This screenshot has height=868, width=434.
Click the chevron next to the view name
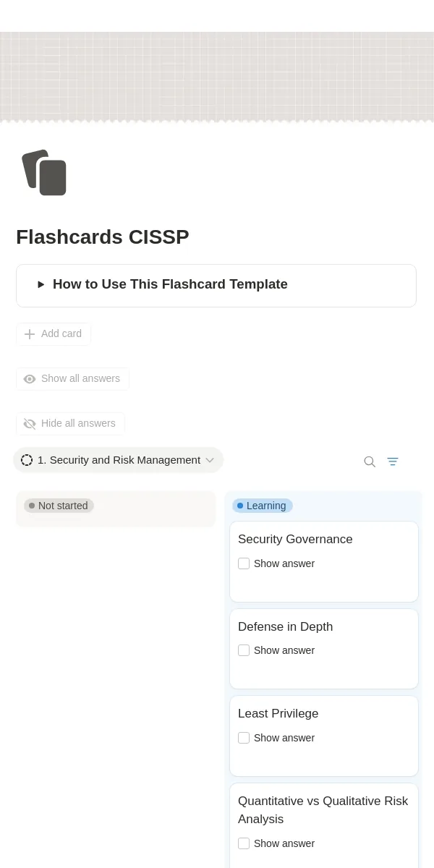point(210,460)
